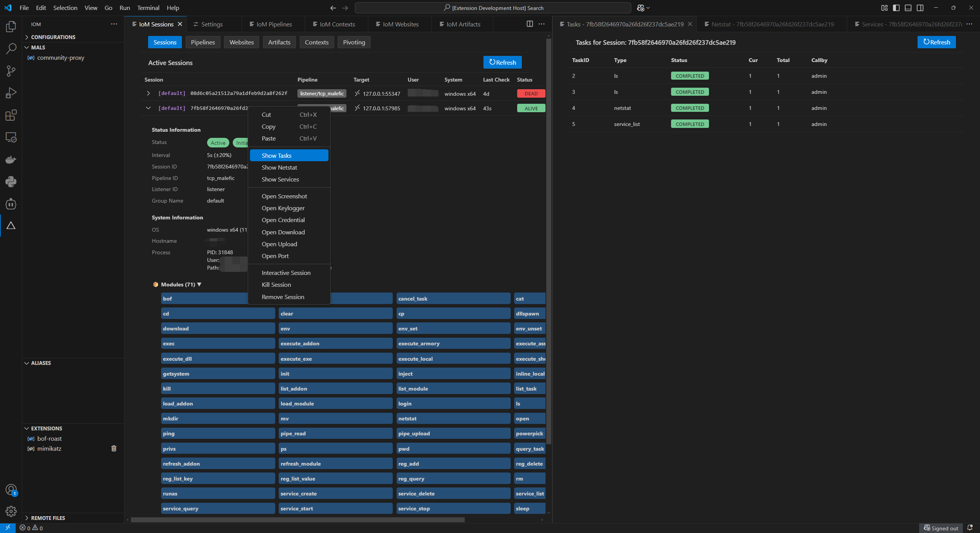Toggle panel layout icon in title bar
The image size is (980, 533).
[x=908, y=8]
